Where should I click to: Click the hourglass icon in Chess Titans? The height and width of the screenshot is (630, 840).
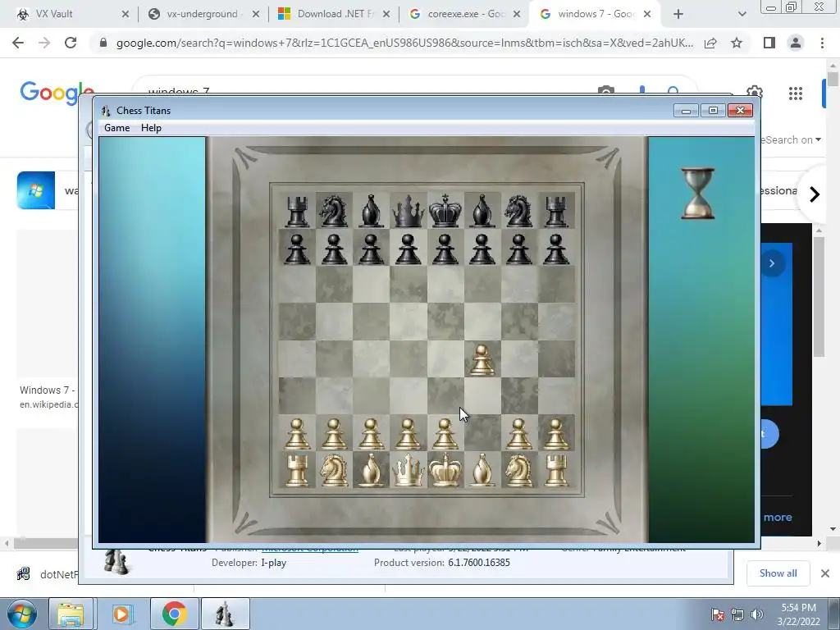tap(697, 194)
